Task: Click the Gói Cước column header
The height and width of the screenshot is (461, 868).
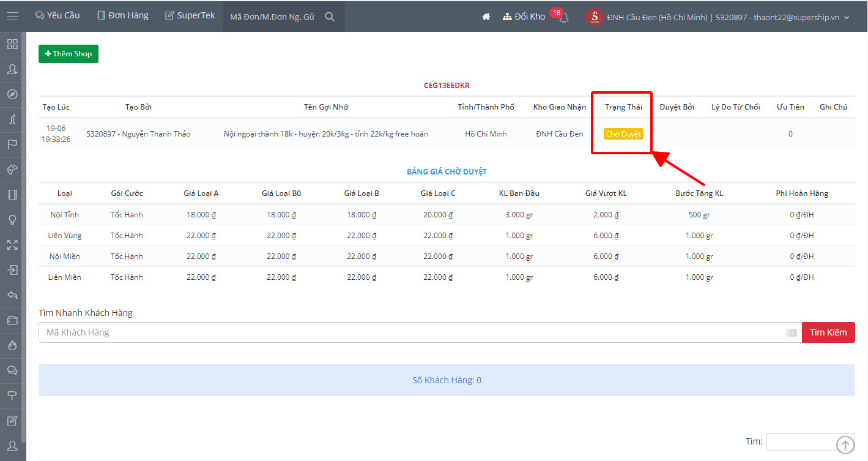Action: coord(127,193)
